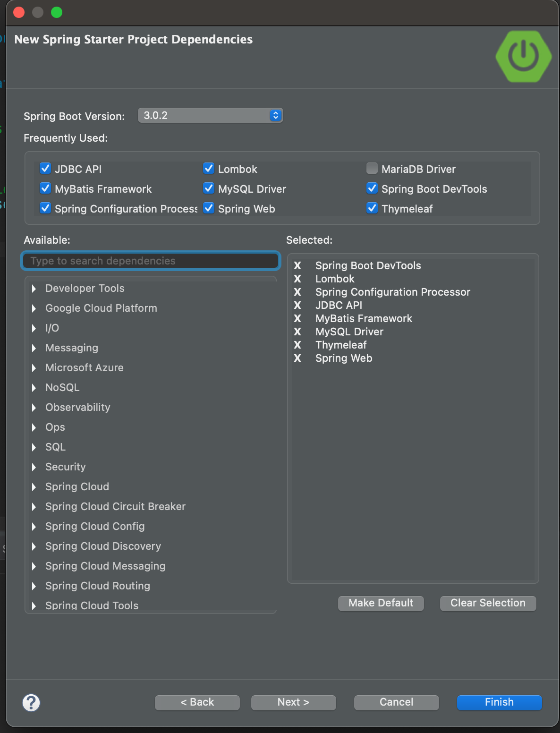Uncheck the JDBC API checkbox
The image size is (560, 733).
[x=45, y=169]
